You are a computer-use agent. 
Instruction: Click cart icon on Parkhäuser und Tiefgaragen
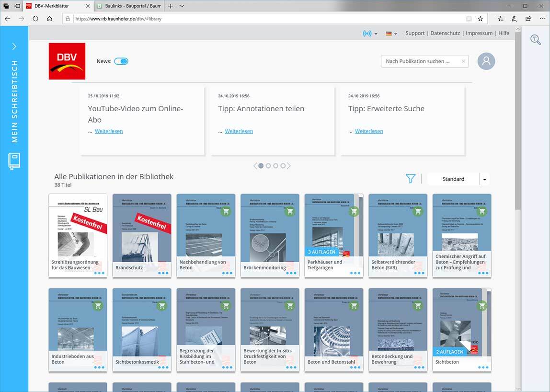[x=354, y=212]
